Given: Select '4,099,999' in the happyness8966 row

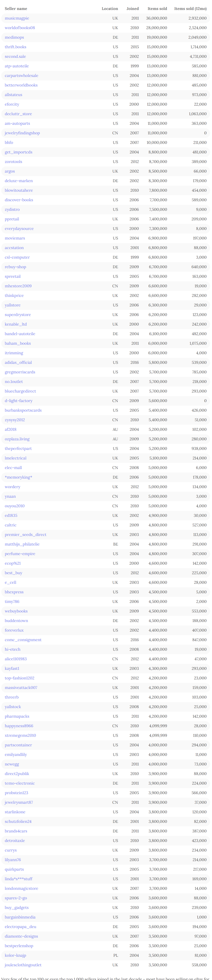Looking at the screenshot, I should coord(158,726).
